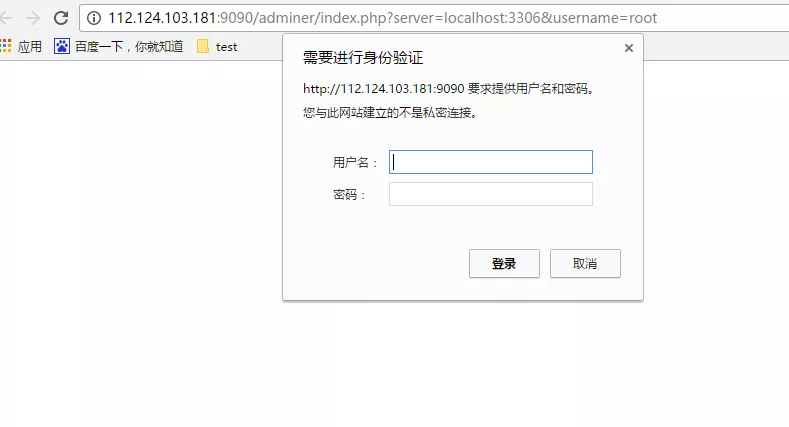Reload the current page
Image resolution: width=789 pixels, height=427 pixels.
tap(61, 18)
